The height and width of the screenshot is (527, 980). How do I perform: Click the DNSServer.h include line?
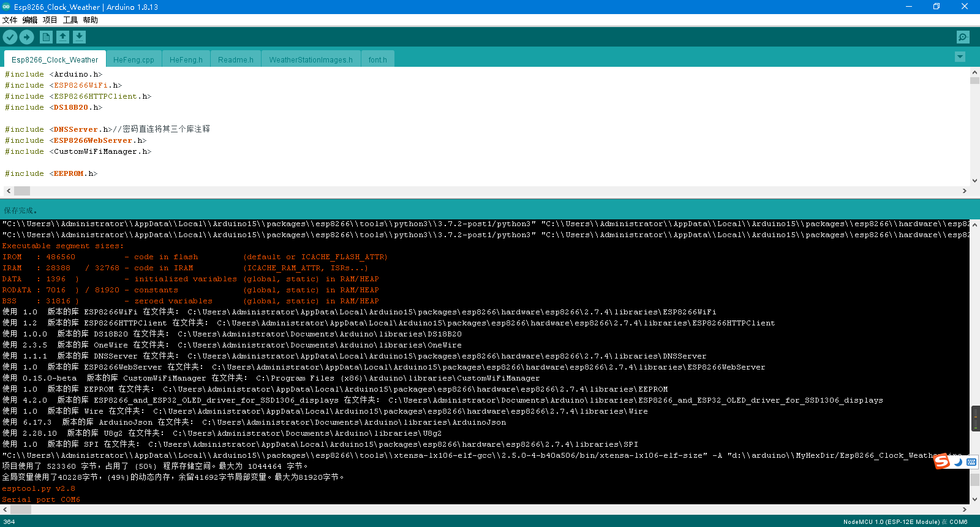108,129
